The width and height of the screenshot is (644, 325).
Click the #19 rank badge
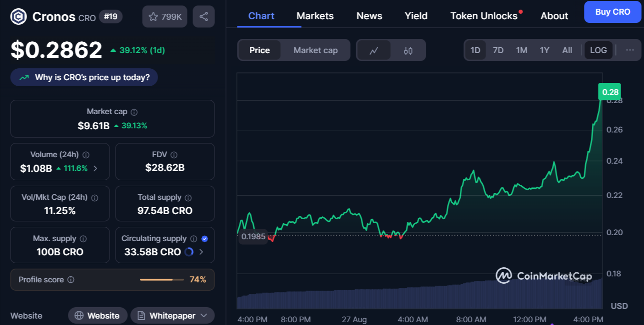tap(110, 17)
